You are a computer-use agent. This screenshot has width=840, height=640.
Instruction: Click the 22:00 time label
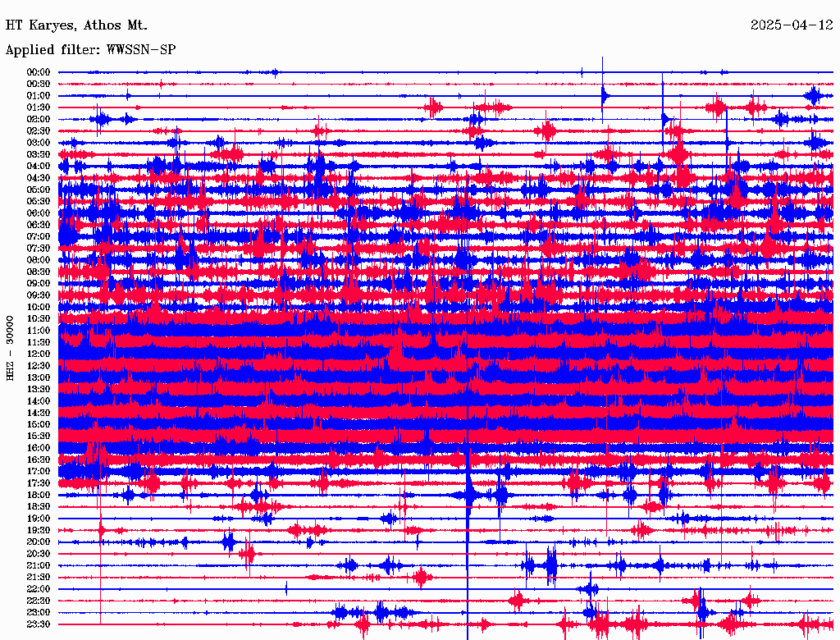coord(39,589)
